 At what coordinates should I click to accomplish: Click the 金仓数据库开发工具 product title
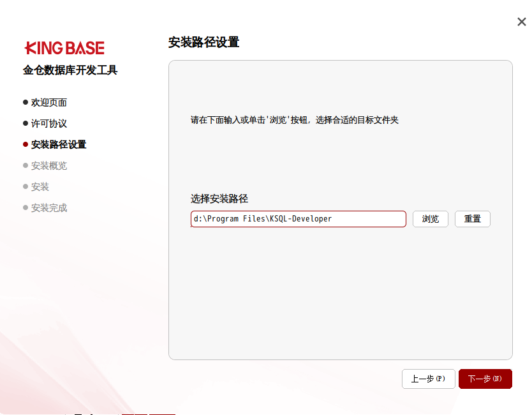coord(70,70)
